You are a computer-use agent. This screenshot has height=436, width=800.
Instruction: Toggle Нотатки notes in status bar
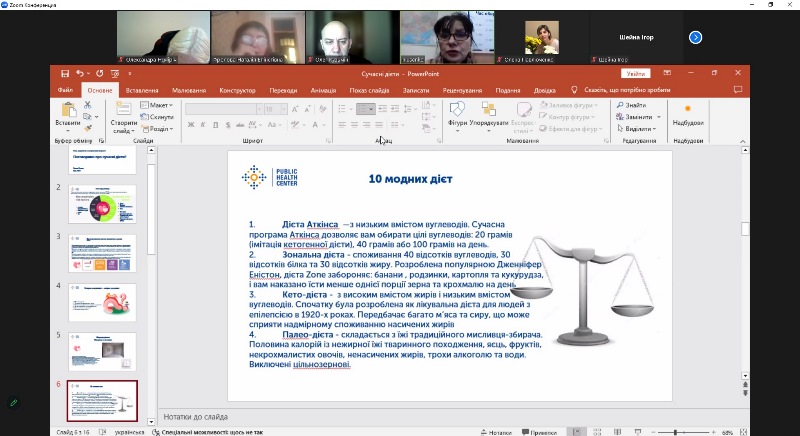(496, 432)
